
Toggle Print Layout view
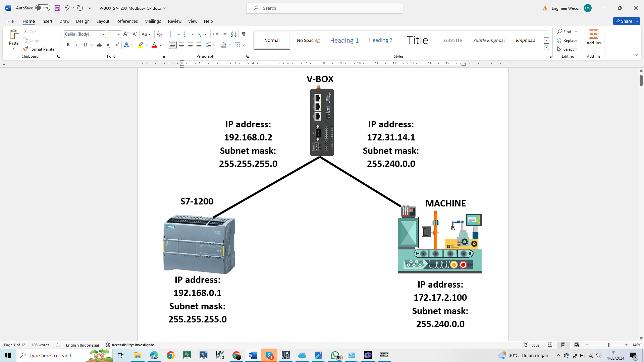(563, 345)
